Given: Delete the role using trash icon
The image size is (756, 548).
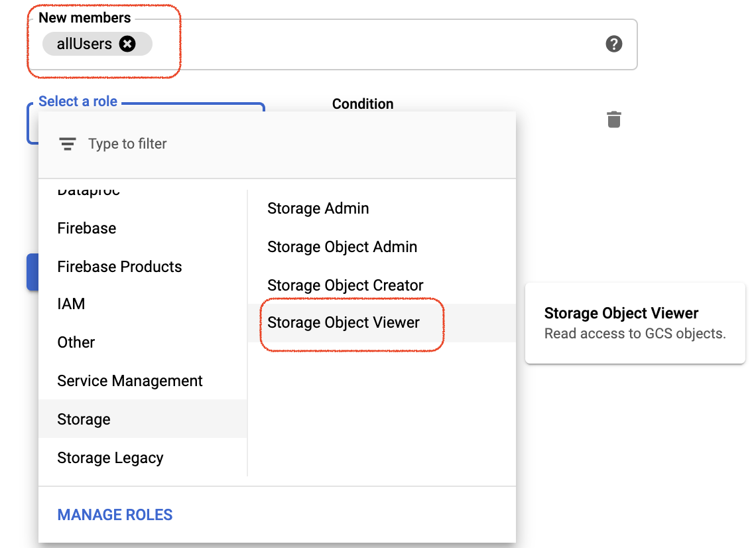Looking at the screenshot, I should [x=614, y=120].
